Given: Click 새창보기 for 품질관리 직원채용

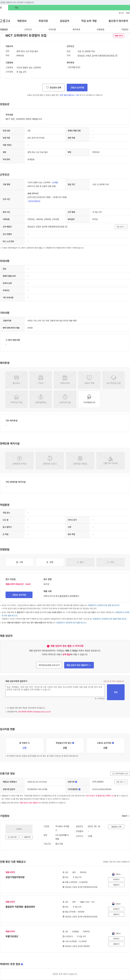Looking at the screenshot, I should pos(116,914).
